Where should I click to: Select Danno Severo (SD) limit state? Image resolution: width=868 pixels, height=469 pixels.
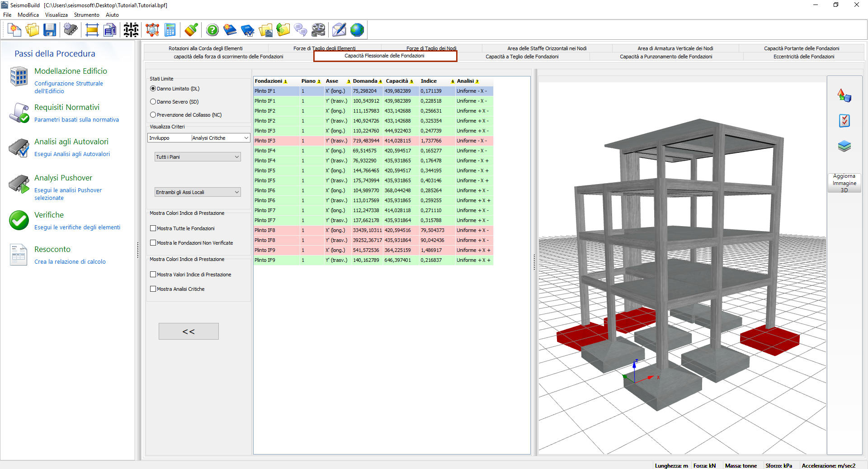coord(153,102)
